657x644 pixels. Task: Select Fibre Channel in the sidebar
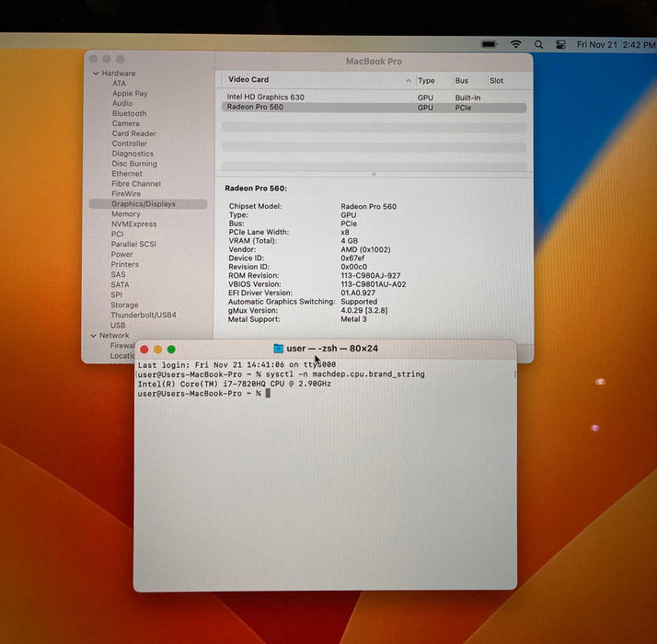[x=136, y=184]
